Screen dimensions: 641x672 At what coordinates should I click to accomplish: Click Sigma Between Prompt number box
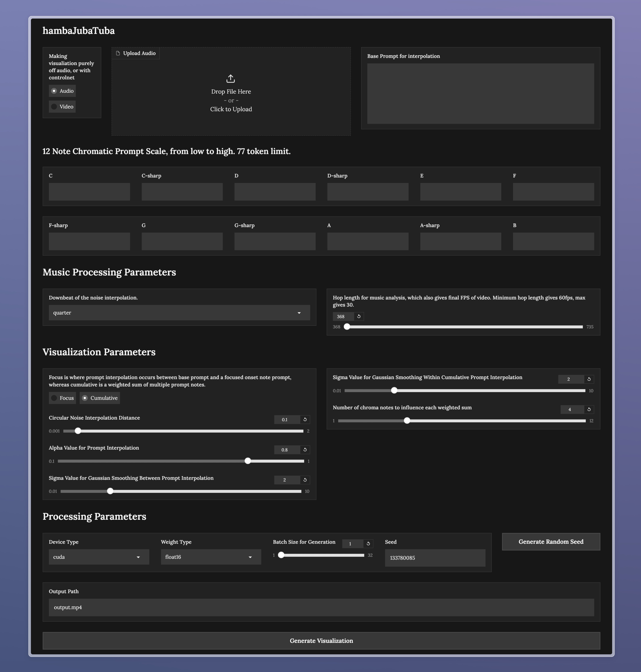pyautogui.click(x=287, y=480)
